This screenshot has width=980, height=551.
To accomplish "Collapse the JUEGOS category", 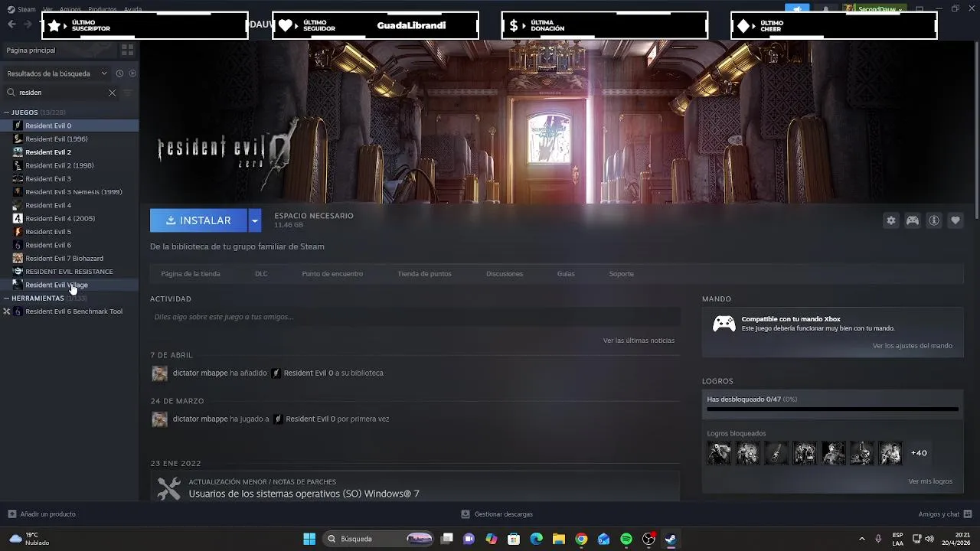I will (7, 112).
